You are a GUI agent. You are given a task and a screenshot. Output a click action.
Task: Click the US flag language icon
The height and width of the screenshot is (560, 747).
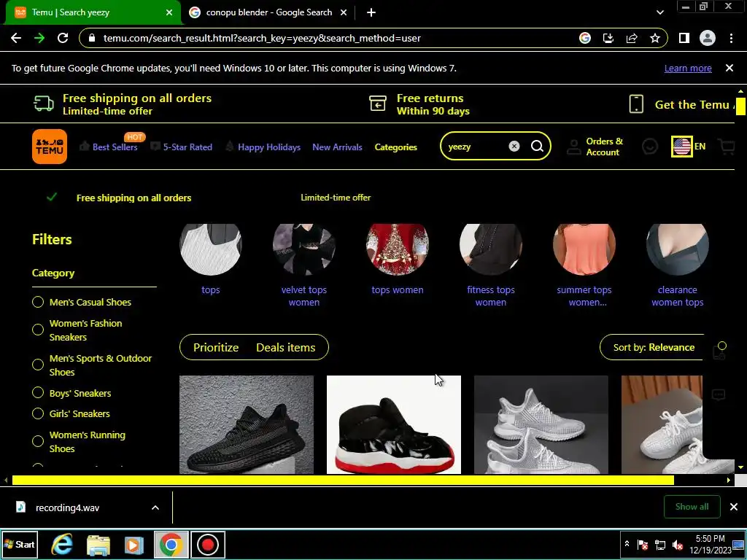pos(682,146)
